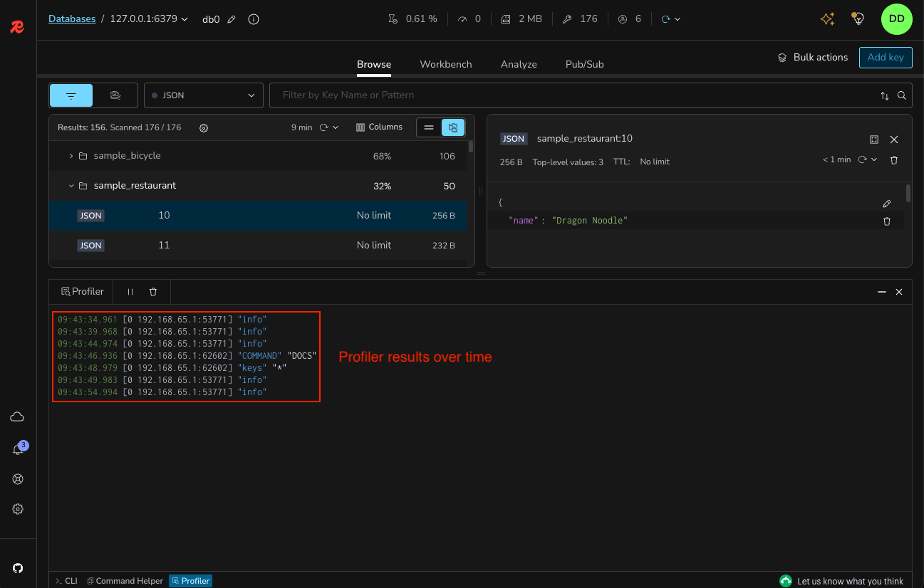Expand the sample_bicycle folder
Viewport: 924px width, 588px height.
tap(71, 156)
